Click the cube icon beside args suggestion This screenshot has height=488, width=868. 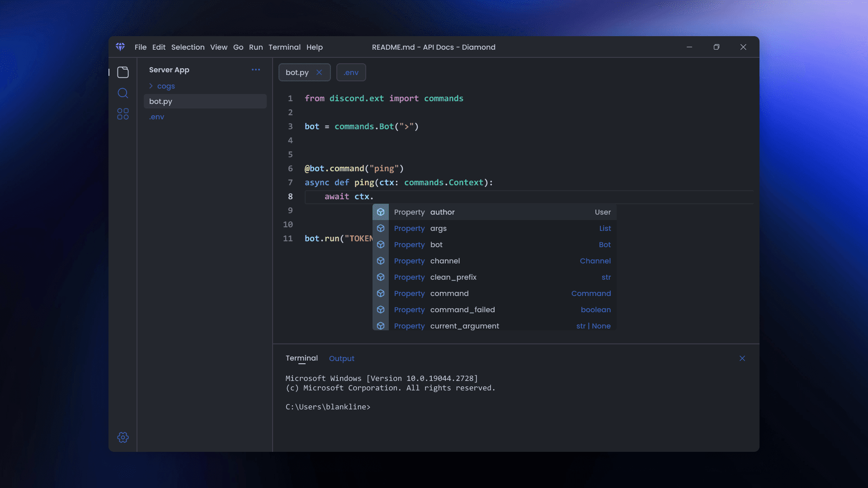(381, 228)
